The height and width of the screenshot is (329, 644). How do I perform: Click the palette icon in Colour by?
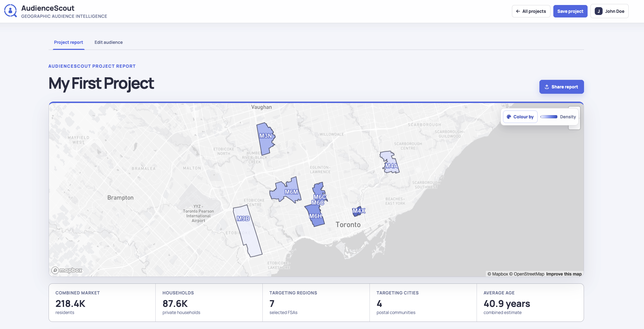point(509,117)
